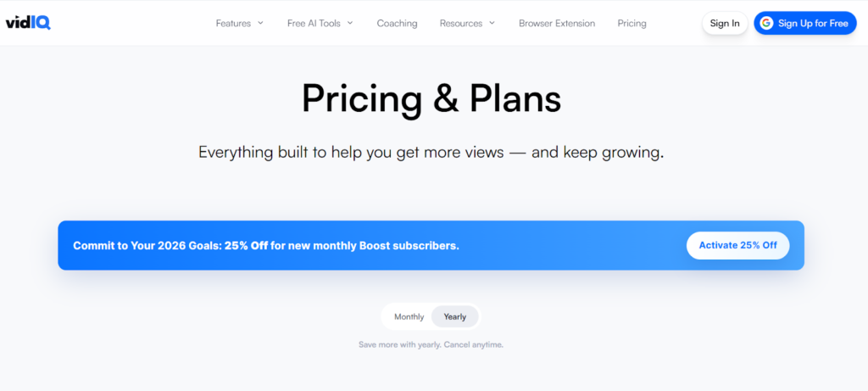868x391 pixels.
Task: Click the Google icon in the sign-up button
Action: tap(766, 23)
